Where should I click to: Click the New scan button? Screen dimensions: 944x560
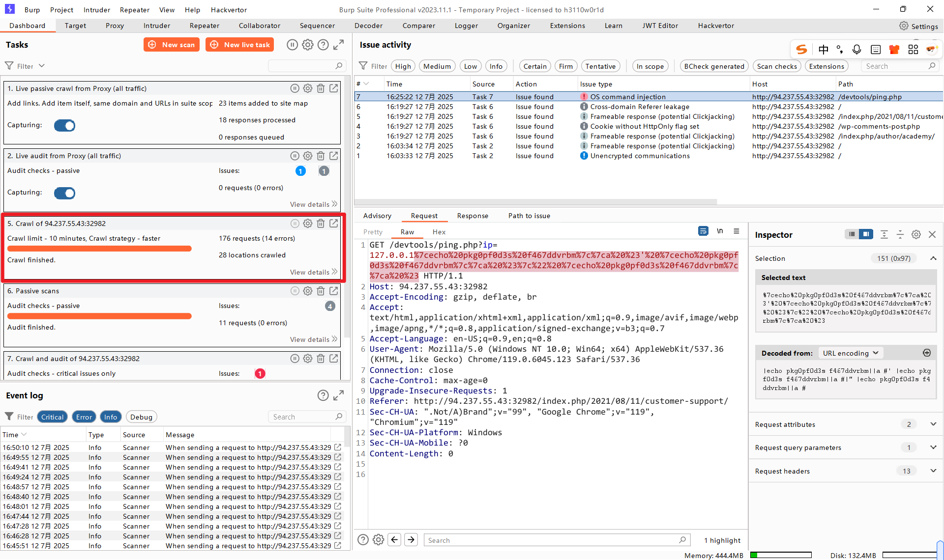click(172, 45)
